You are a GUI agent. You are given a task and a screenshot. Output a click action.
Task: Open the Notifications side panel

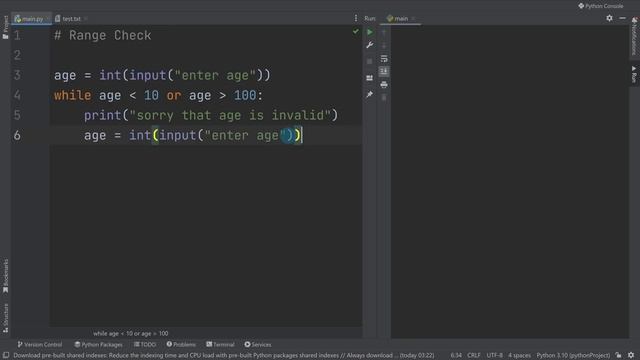634,37
